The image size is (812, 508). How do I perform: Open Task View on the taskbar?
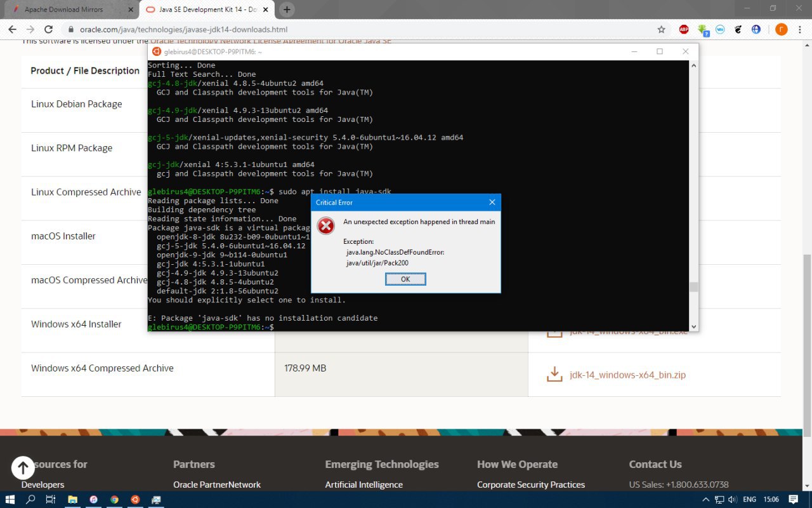point(51,499)
